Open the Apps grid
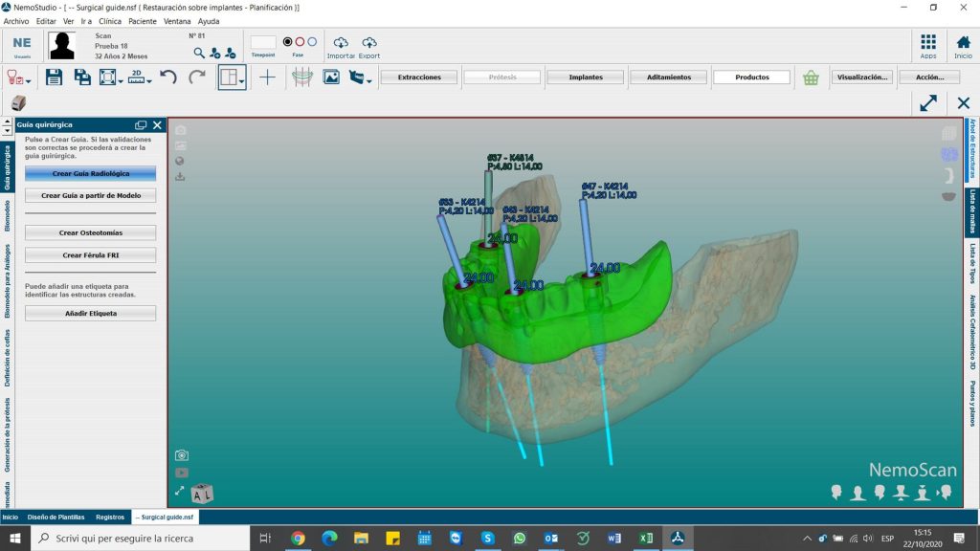 coord(928,42)
